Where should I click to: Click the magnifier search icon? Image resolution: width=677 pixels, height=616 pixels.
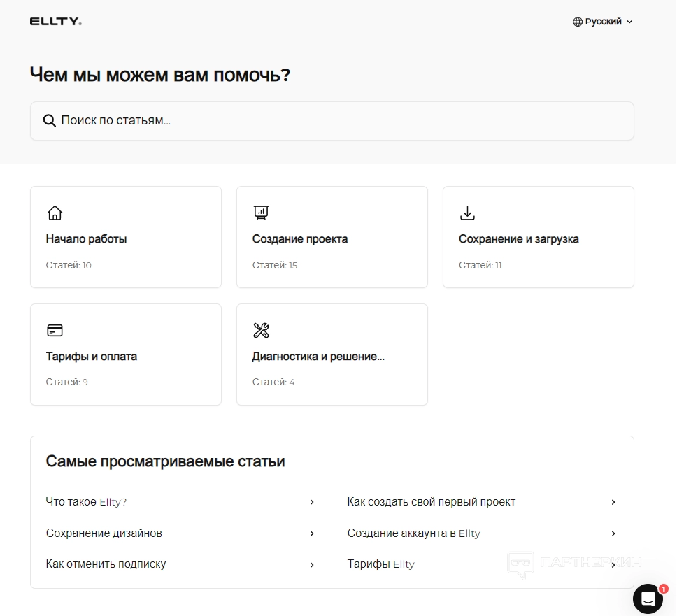[x=49, y=120]
